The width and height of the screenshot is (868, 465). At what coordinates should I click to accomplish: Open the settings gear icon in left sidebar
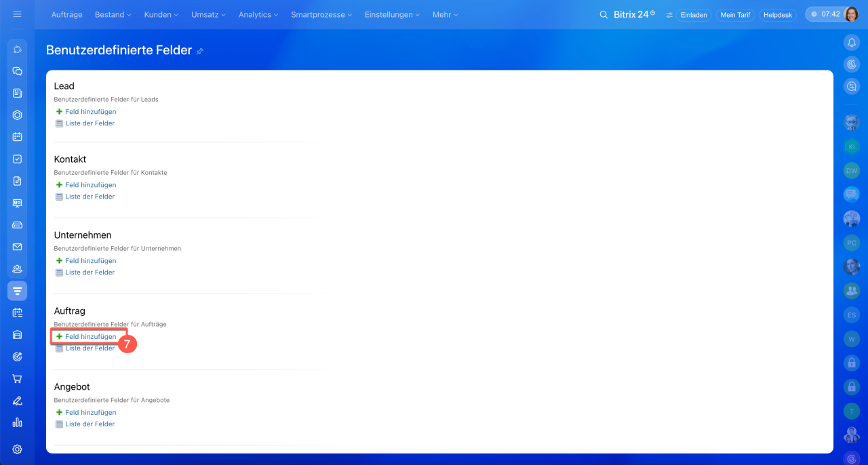[18, 449]
